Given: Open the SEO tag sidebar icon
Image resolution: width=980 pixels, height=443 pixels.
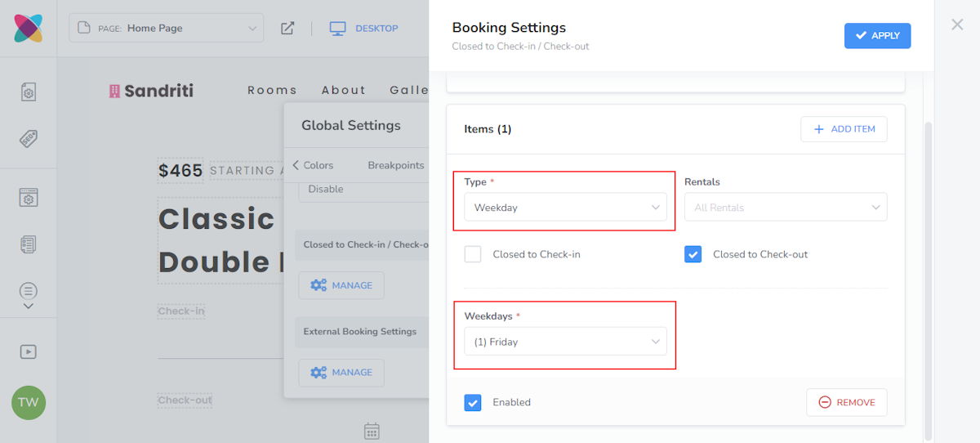Looking at the screenshot, I should tap(29, 138).
